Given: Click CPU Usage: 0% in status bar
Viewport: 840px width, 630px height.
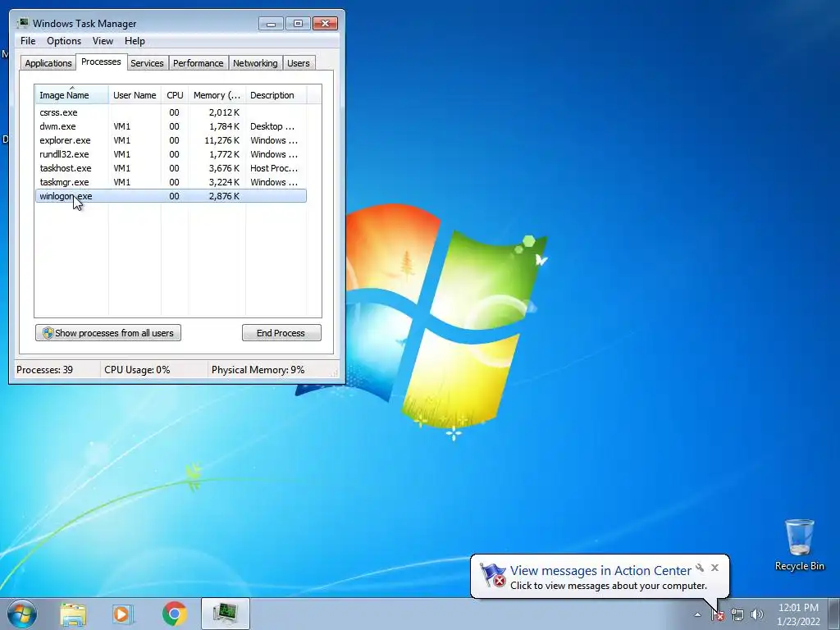Looking at the screenshot, I should 137,370.
